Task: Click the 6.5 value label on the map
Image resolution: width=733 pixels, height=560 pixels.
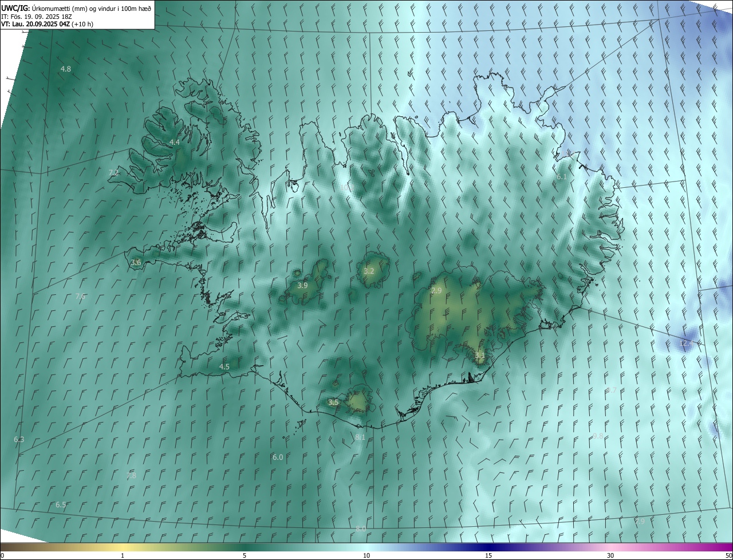Action: (61, 504)
